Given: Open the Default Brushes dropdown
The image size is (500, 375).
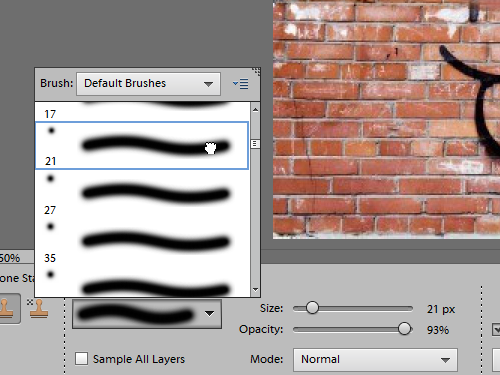Looking at the screenshot, I should (148, 84).
